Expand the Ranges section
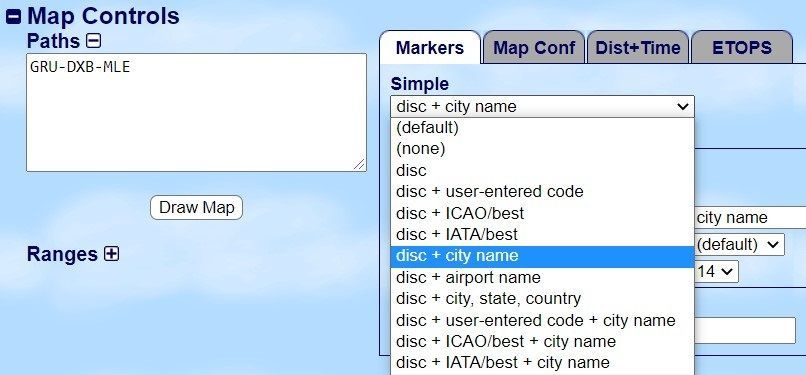This screenshot has height=375, width=806. coord(112,254)
